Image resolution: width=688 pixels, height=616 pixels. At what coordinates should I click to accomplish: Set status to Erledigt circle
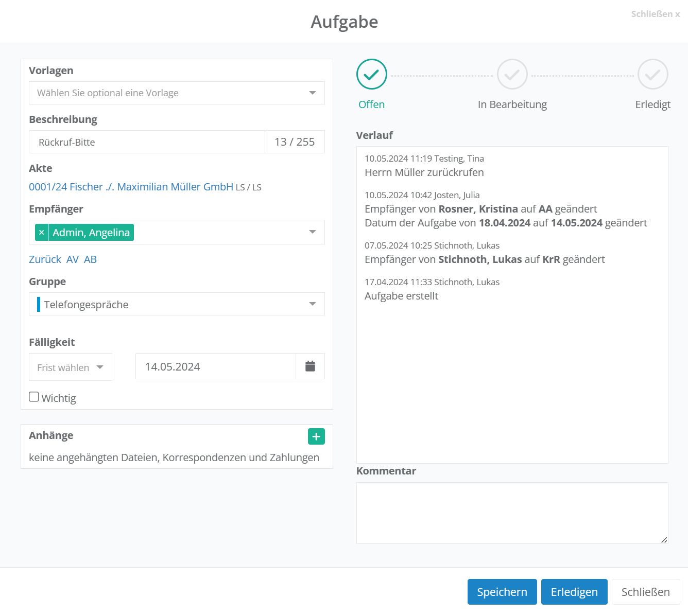click(652, 75)
